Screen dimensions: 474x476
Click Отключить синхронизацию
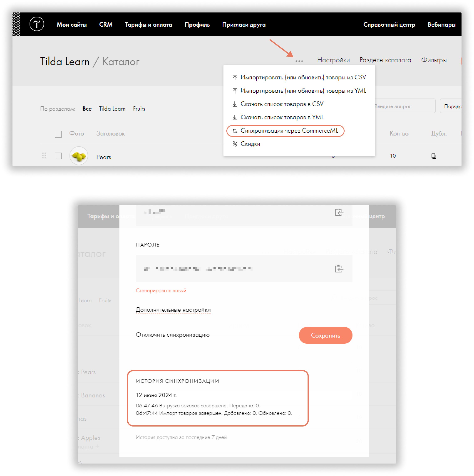point(173,335)
